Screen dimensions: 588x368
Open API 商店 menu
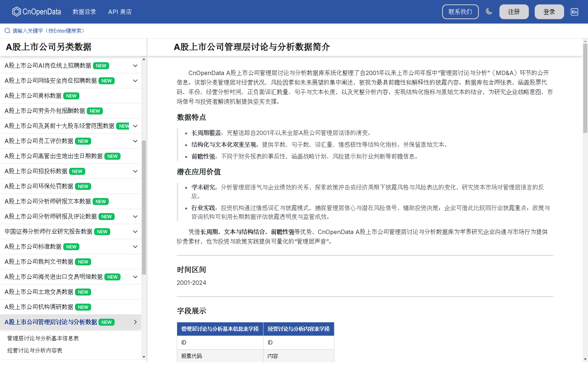coord(120,12)
